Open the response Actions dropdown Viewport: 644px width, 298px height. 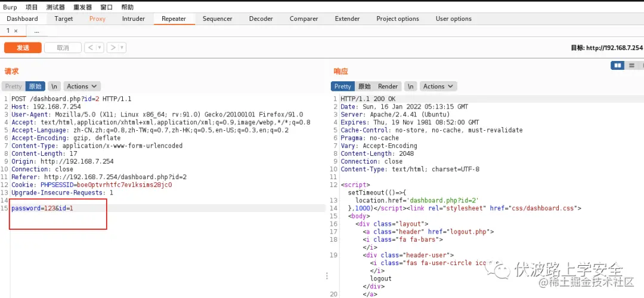438,87
